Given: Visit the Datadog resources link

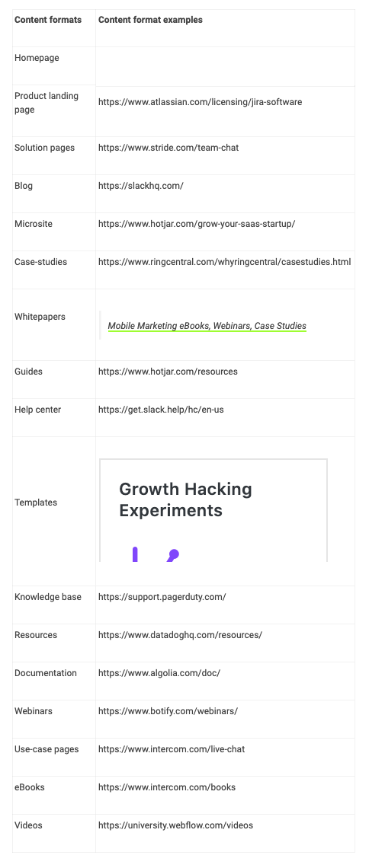Looking at the screenshot, I should coord(180,635).
